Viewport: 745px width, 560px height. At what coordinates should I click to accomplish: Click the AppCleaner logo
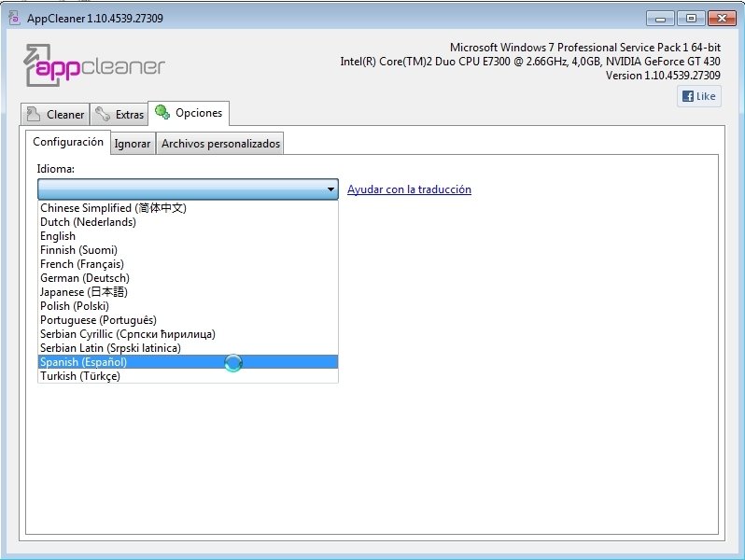pyautogui.click(x=94, y=65)
